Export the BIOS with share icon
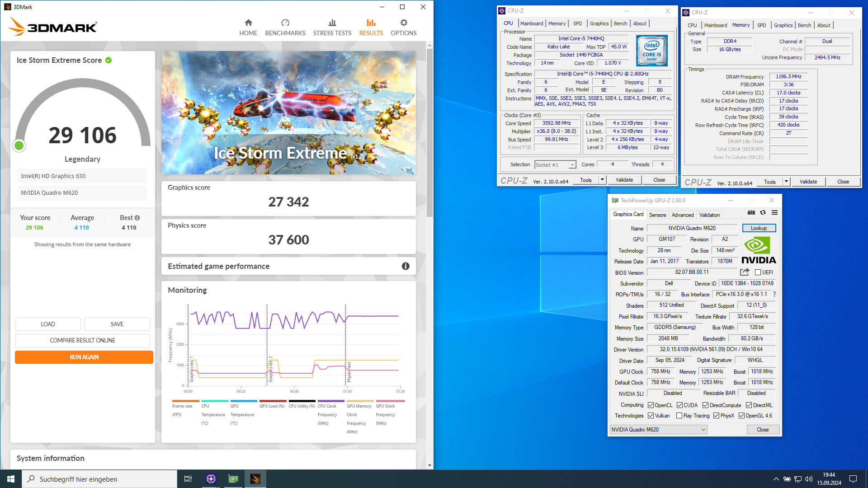Image resolution: width=868 pixels, height=488 pixels. point(745,272)
